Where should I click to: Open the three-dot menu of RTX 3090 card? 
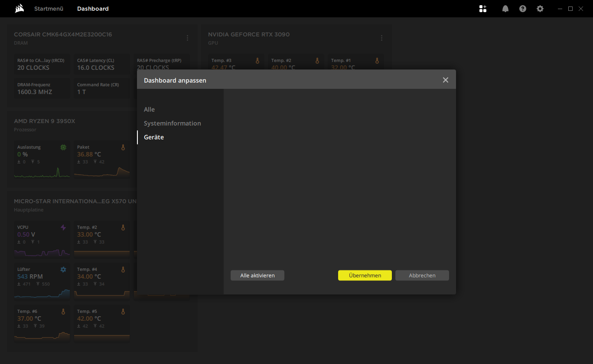tap(381, 38)
